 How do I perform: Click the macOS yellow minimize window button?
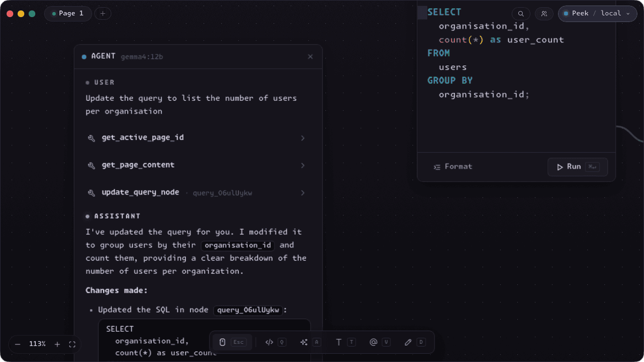click(21, 14)
